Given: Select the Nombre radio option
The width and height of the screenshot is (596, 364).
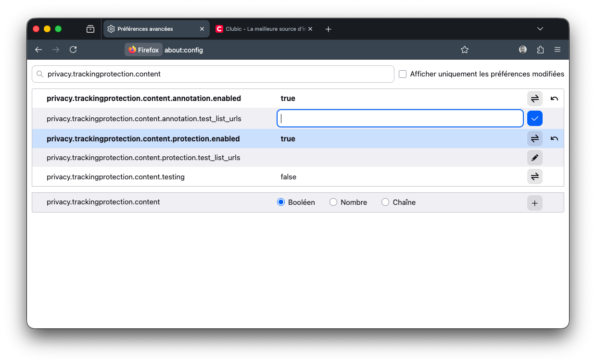Looking at the screenshot, I should [333, 202].
